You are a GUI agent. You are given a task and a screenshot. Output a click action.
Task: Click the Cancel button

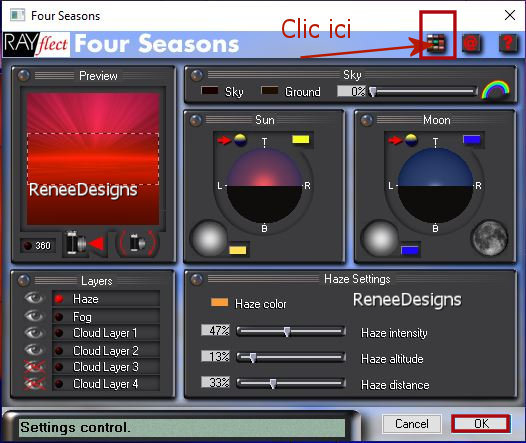click(412, 424)
